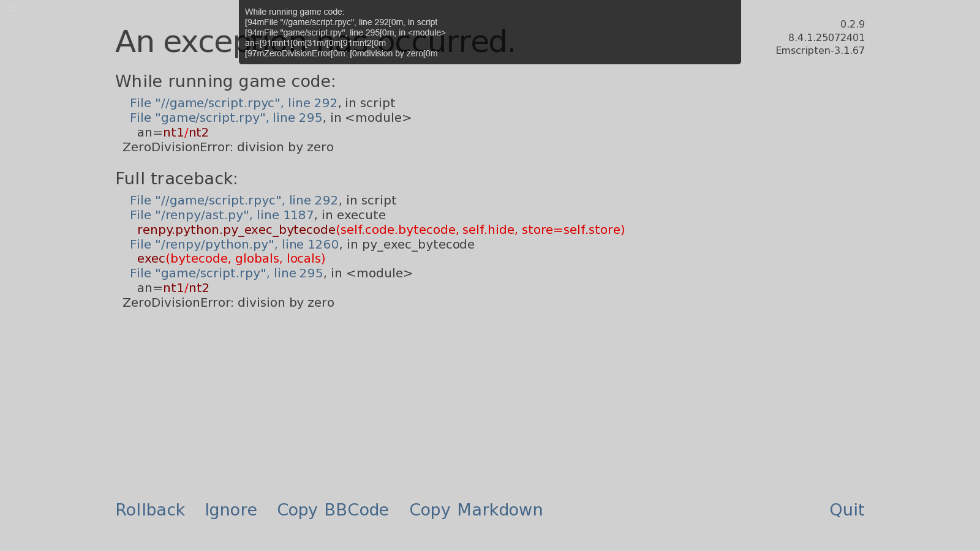Click the Rollback button
The width and height of the screenshot is (980, 551).
150,510
